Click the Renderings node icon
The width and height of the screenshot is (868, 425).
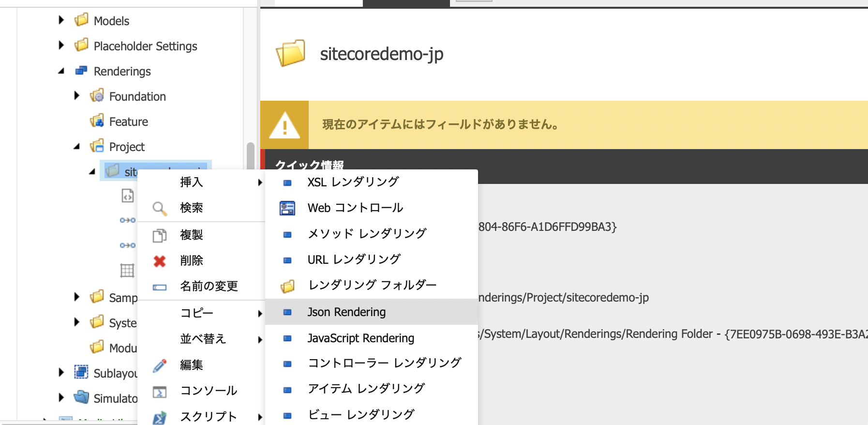pyautogui.click(x=81, y=71)
